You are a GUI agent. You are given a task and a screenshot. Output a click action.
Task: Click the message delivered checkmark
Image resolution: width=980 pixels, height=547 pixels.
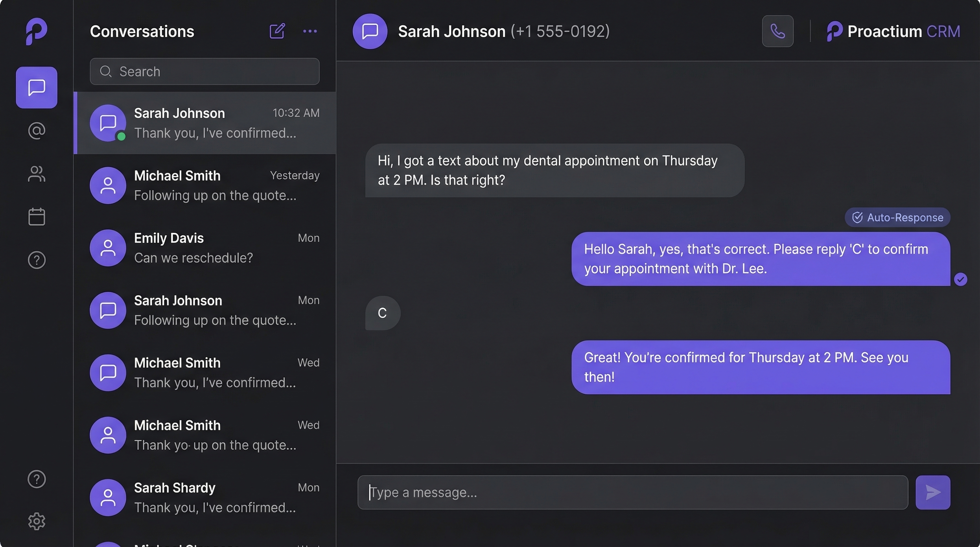tap(961, 279)
